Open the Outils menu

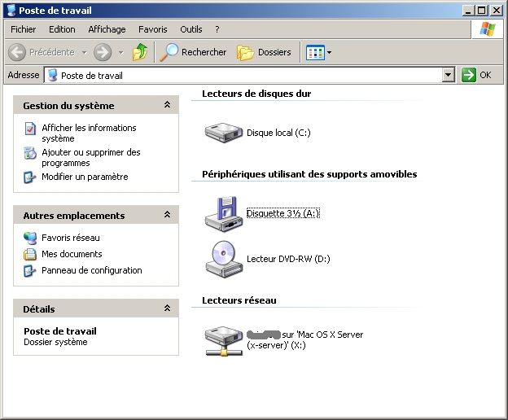point(191,29)
